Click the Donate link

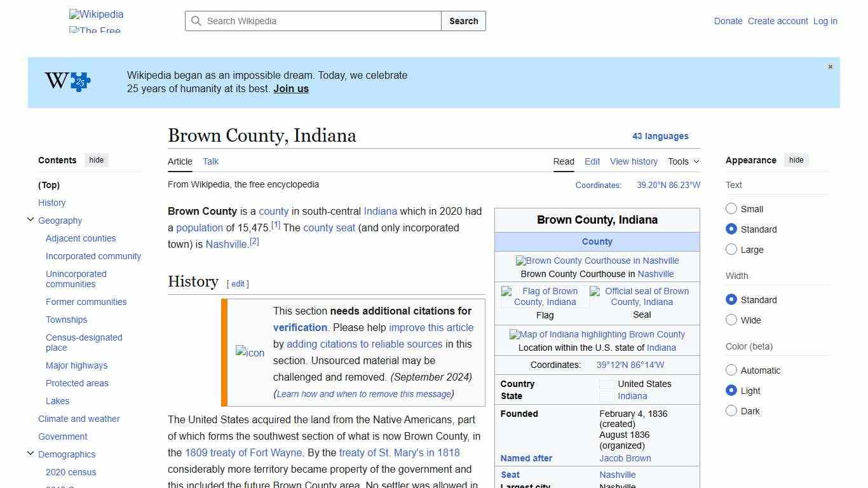(x=728, y=21)
